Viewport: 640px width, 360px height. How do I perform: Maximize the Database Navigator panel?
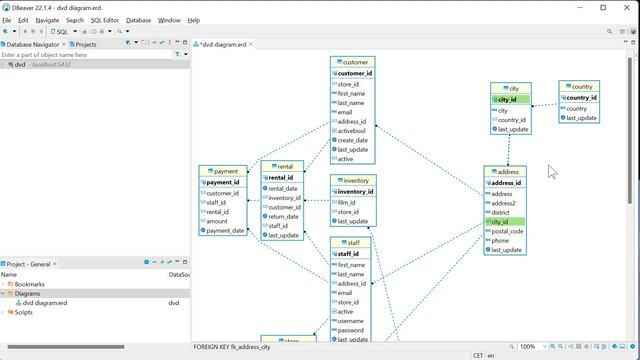pos(185,42)
